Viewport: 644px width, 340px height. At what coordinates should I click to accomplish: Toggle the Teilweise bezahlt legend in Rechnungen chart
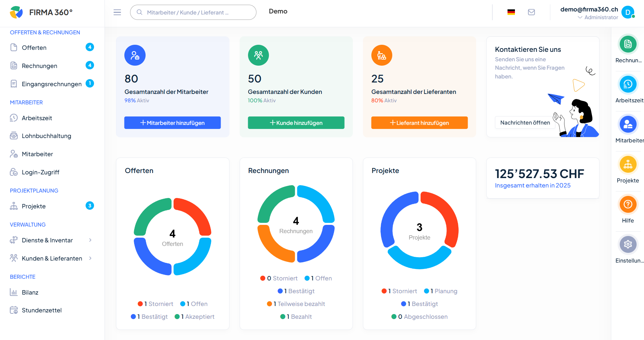(296, 304)
